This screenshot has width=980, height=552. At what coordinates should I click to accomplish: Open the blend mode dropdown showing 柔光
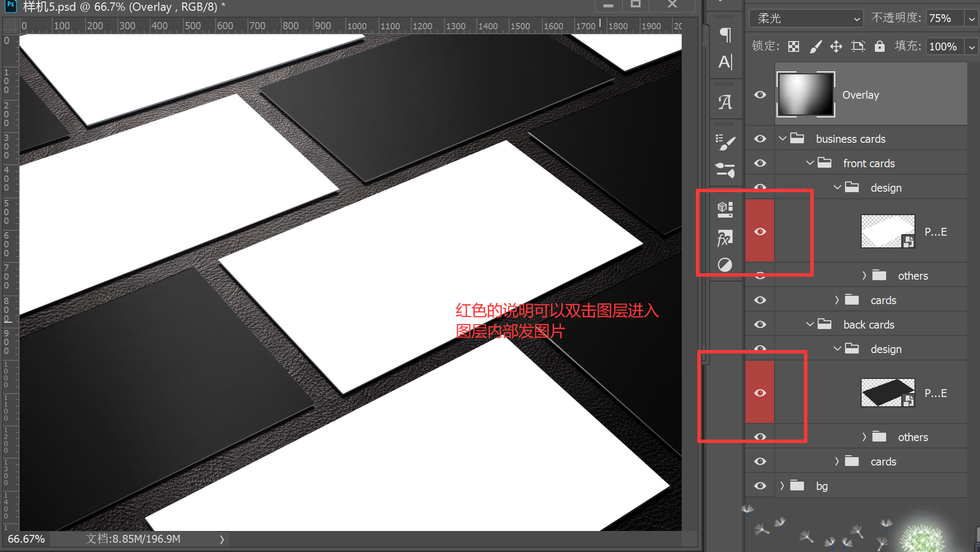coord(806,19)
